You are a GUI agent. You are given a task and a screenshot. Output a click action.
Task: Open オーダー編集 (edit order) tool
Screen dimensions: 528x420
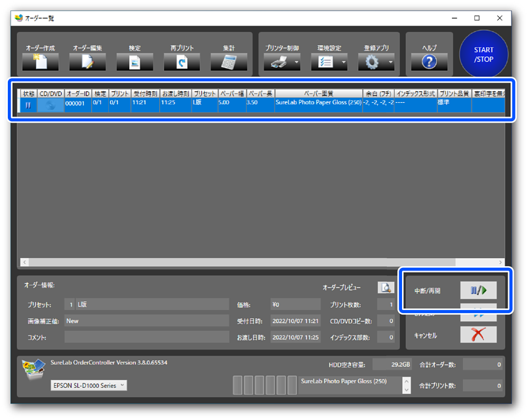87,62
